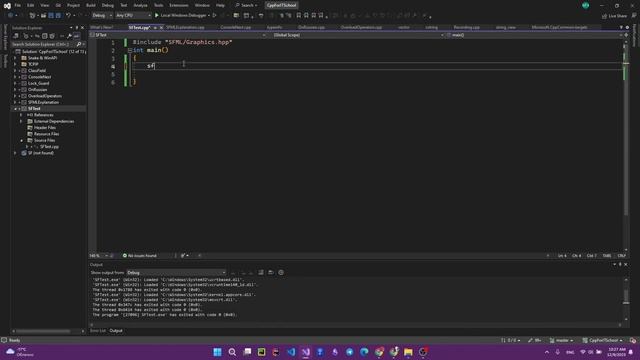Select the Lock_Guard project
Viewport: 640px width, 360px height.
(x=38, y=83)
